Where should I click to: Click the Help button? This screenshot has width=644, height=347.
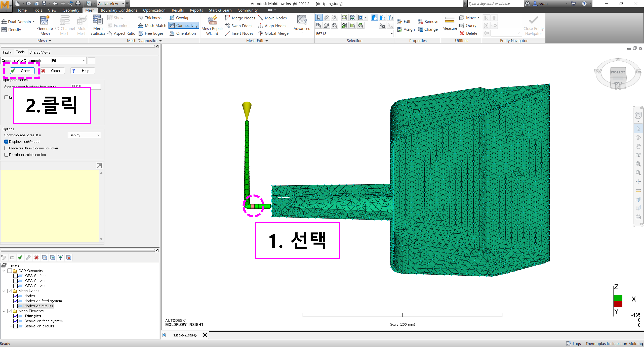point(83,71)
